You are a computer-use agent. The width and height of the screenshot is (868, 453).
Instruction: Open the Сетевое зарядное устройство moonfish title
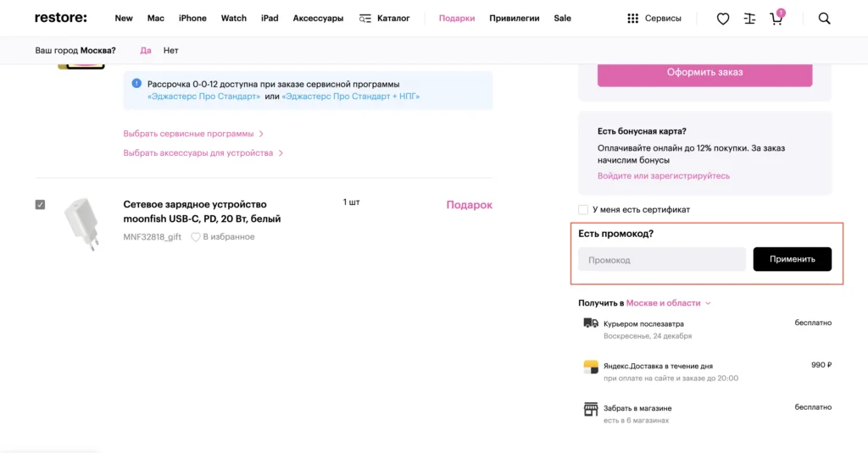[x=202, y=212]
